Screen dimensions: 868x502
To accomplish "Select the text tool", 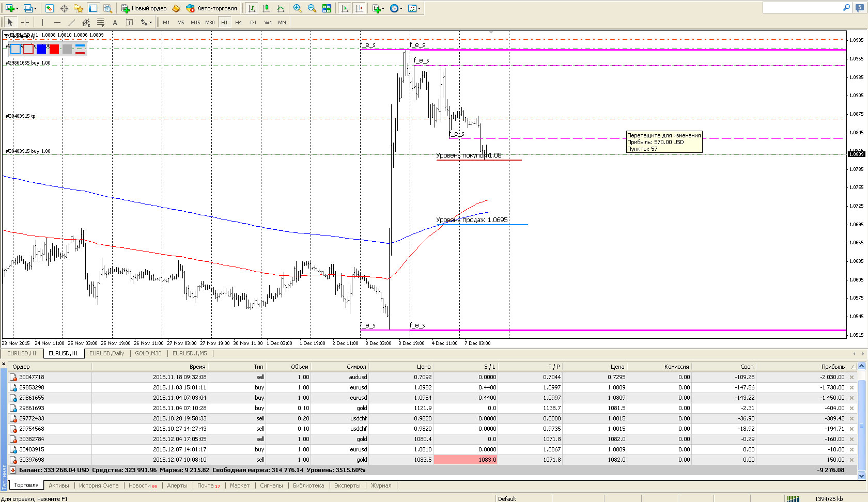I will click(x=115, y=22).
